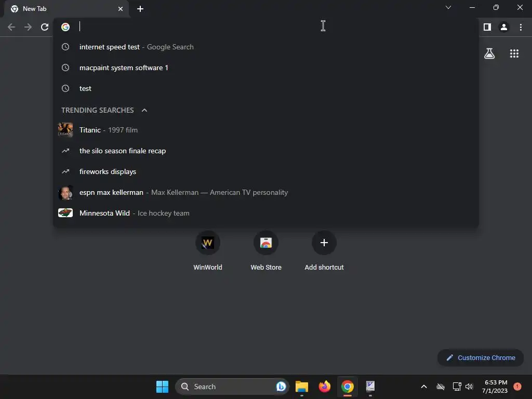Open the Chrome profile icon

(x=504, y=27)
